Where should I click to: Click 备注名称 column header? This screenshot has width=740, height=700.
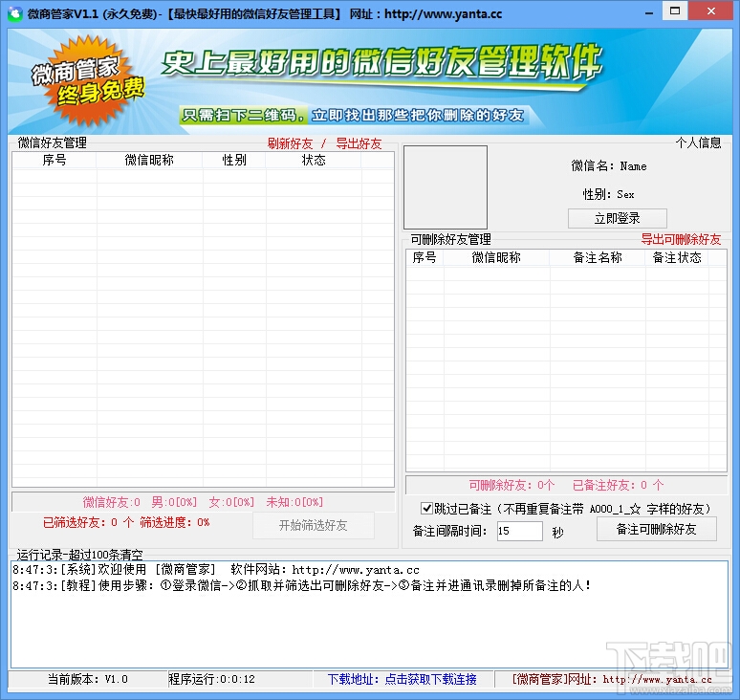pyautogui.click(x=598, y=258)
